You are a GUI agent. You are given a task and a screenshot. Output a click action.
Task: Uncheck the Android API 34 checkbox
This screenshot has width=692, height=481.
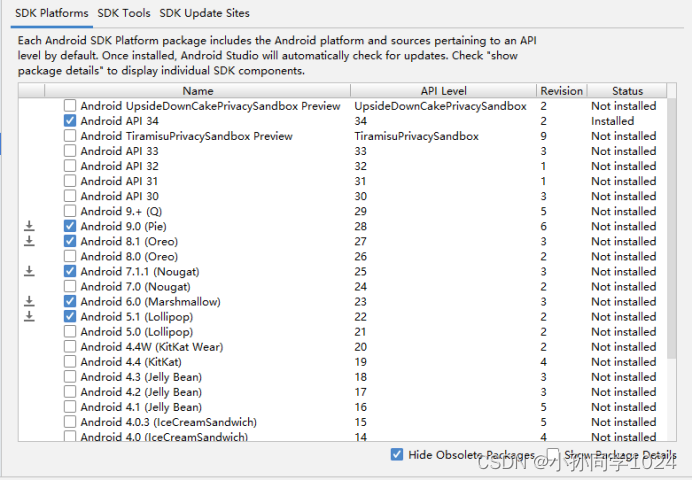[70, 120]
